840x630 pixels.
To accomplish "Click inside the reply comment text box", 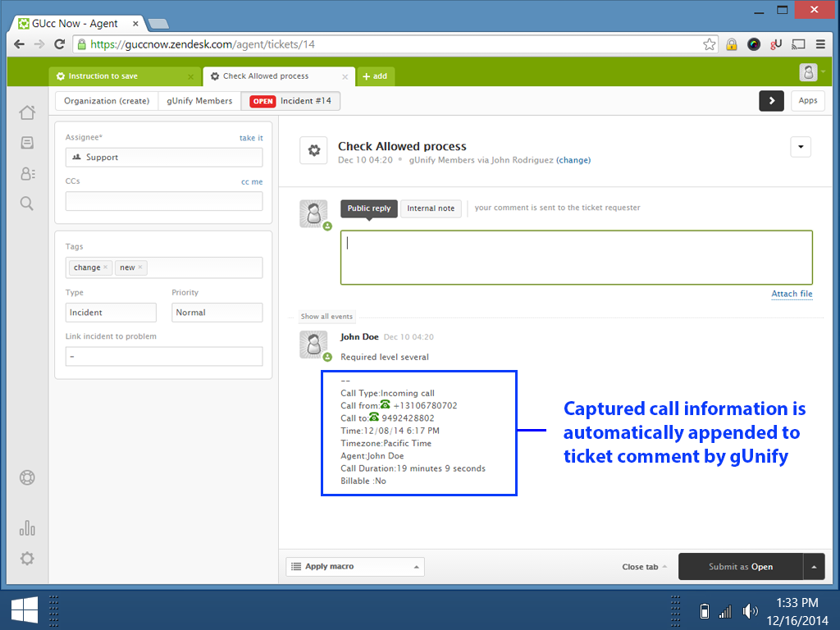I will point(576,258).
